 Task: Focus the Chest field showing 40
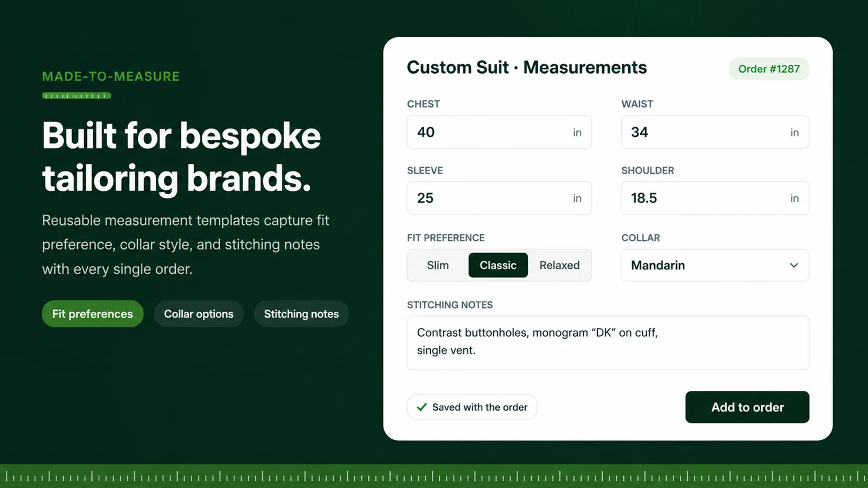[x=499, y=132]
